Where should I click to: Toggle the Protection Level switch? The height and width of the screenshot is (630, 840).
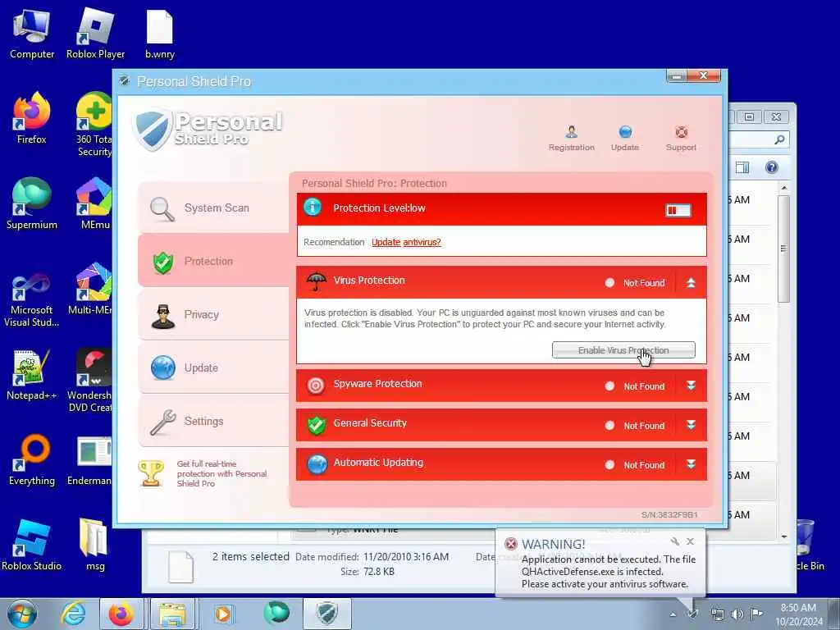(x=678, y=210)
